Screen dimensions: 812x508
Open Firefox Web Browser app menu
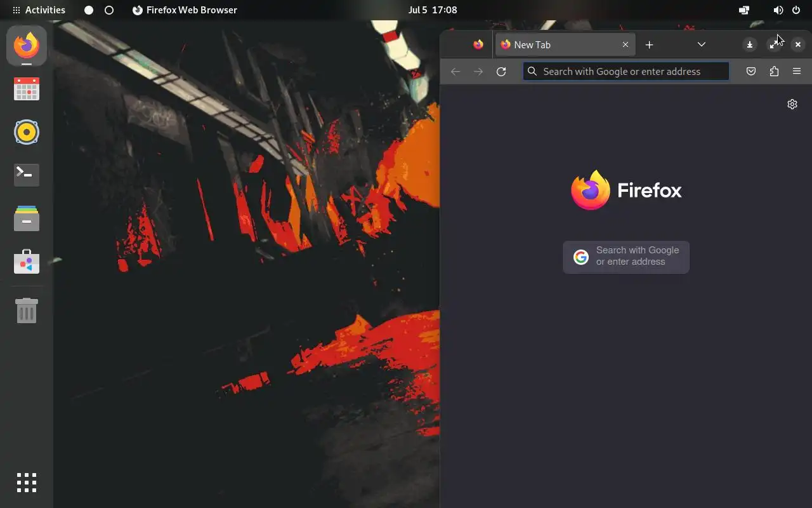click(x=185, y=10)
